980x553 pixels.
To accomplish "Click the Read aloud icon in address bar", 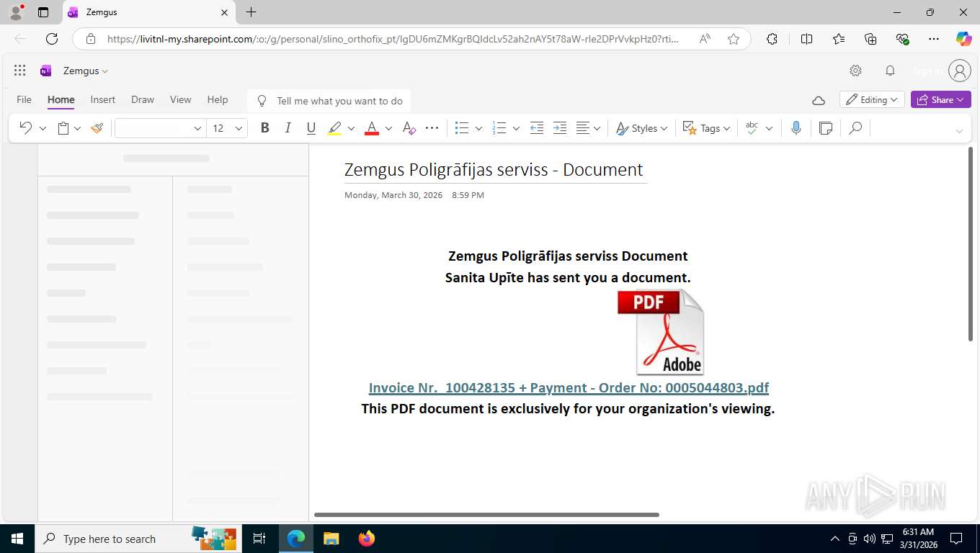I will point(705,39).
